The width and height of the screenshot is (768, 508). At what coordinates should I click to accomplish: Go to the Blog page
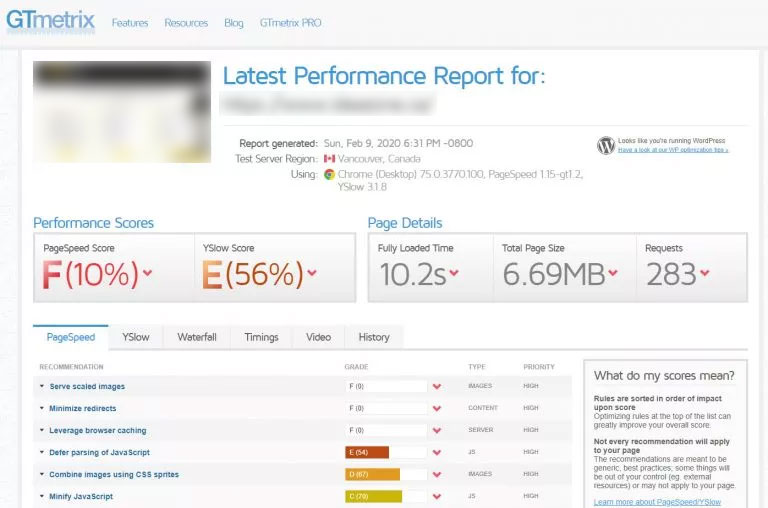click(x=234, y=23)
